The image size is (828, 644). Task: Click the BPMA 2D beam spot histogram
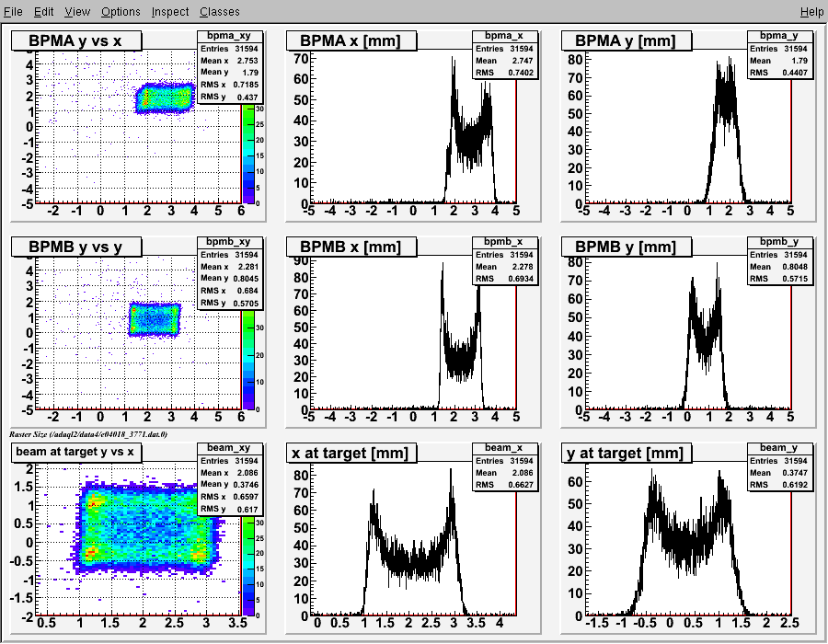point(165,98)
